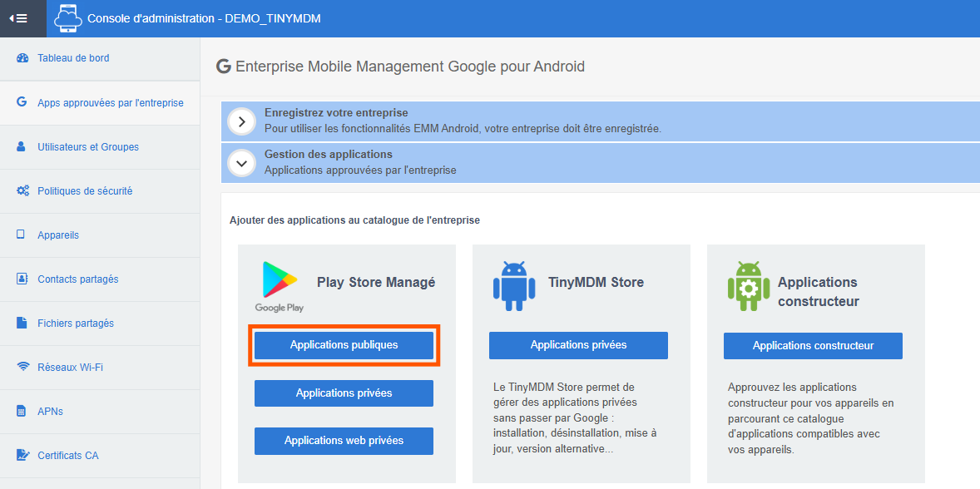Click the blue Android robot TinyMDM Store icon
980x489 pixels.
pyautogui.click(x=514, y=286)
